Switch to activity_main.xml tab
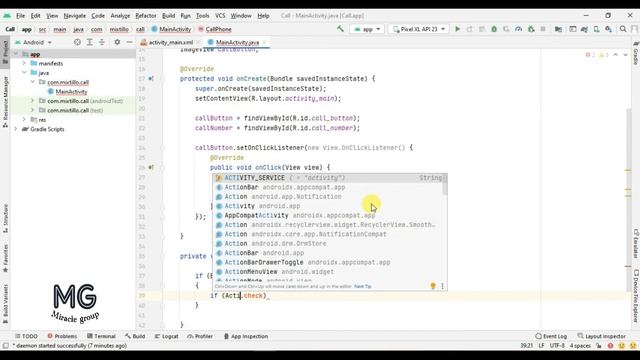 coord(170,42)
